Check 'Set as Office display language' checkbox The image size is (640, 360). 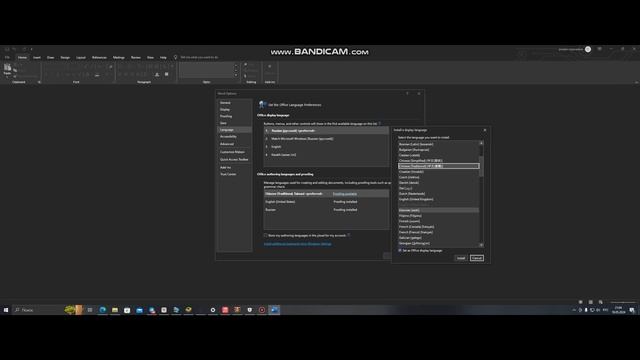pos(400,251)
